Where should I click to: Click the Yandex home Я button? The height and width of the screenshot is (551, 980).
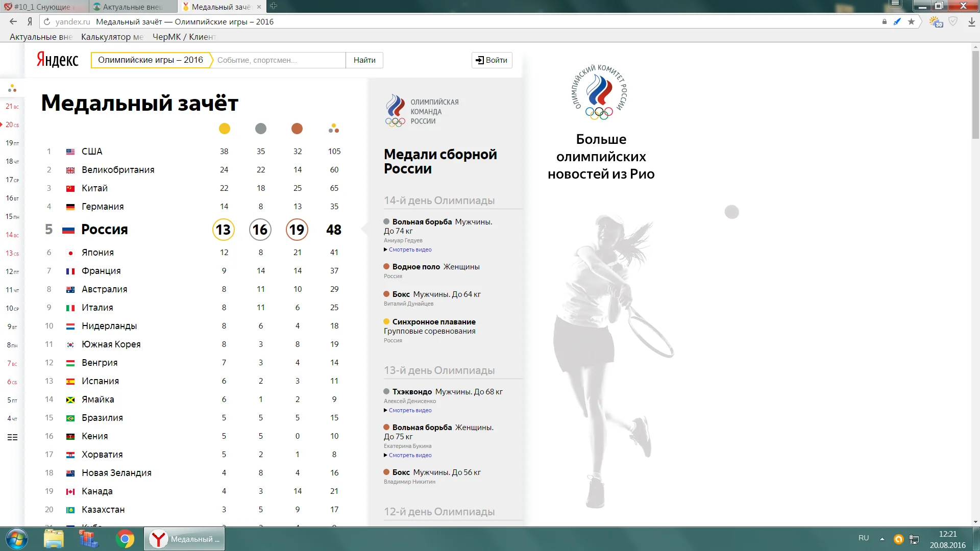pos(30,21)
